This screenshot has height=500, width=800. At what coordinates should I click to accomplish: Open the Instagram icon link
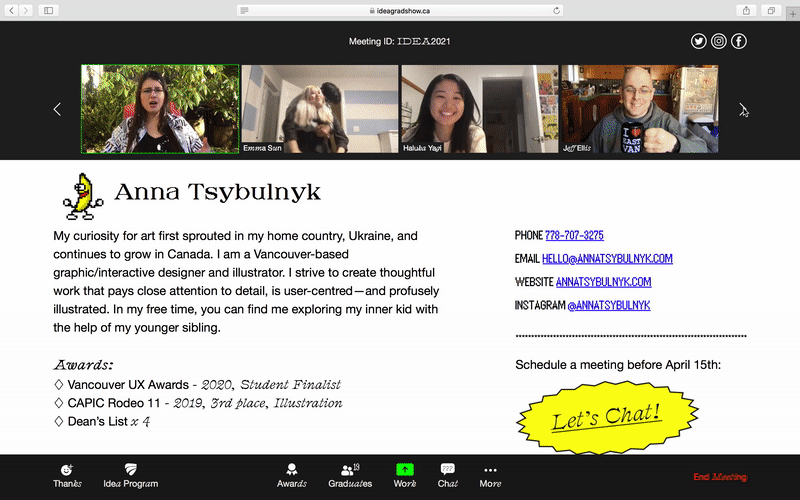tap(719, 41)
